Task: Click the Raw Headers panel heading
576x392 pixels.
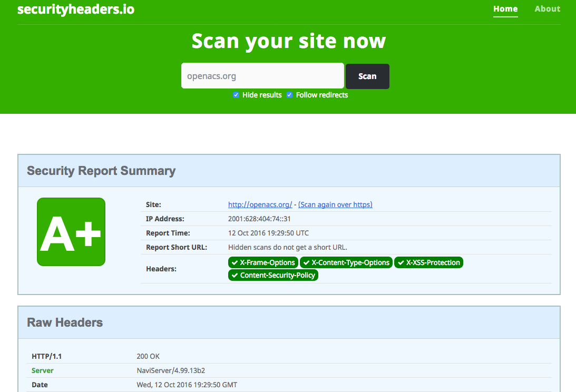Action: [x=65, y=322]
